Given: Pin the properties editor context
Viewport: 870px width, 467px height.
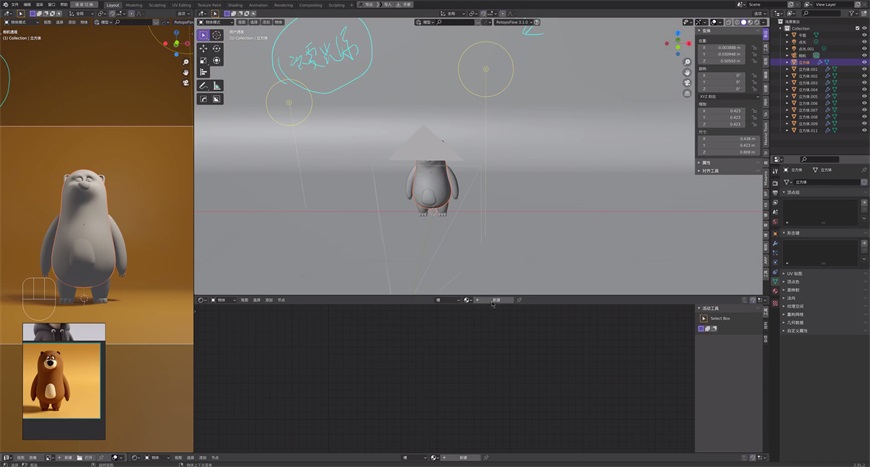Looking at the screenshot, I should point(864,170).
